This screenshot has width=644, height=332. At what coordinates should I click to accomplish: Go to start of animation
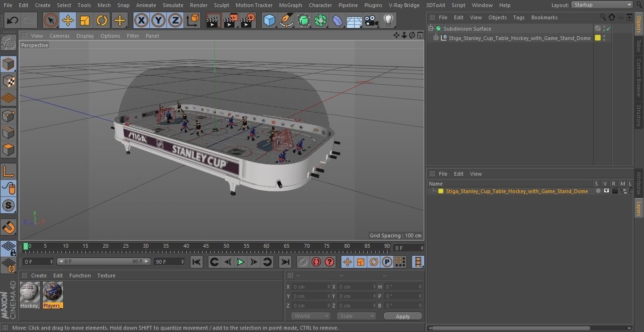(x=197, y=262)
